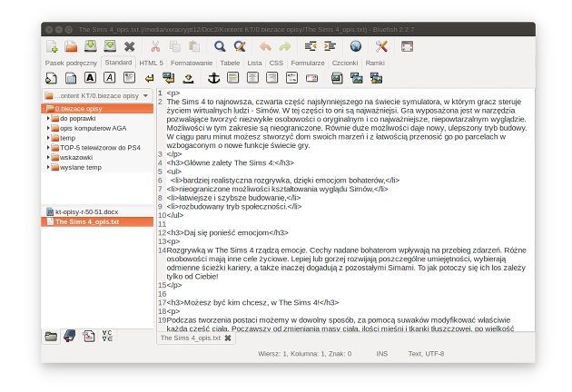Toggle fullscreen mode icon
The height and width of the screenshot is (392, 572).
pyautogui.click(x=407, y=46)
